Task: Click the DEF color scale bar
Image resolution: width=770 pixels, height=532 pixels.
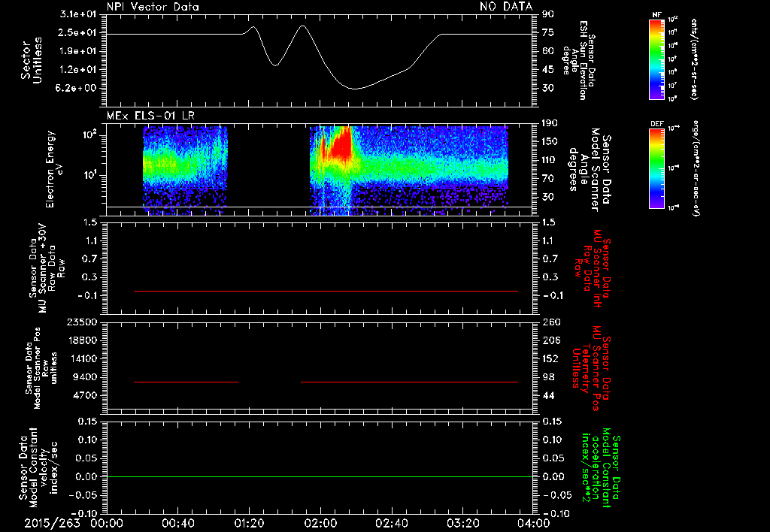Action: [x=656, y=168]
